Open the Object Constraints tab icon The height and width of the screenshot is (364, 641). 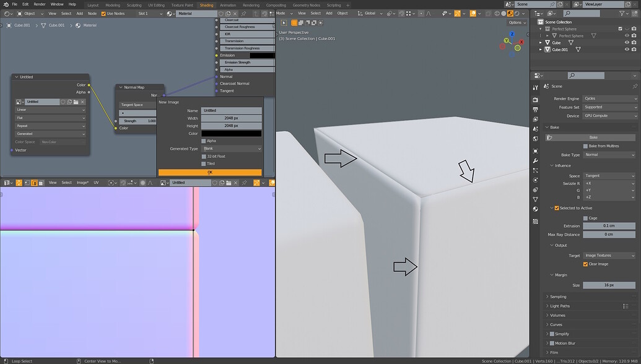[536, 190]
